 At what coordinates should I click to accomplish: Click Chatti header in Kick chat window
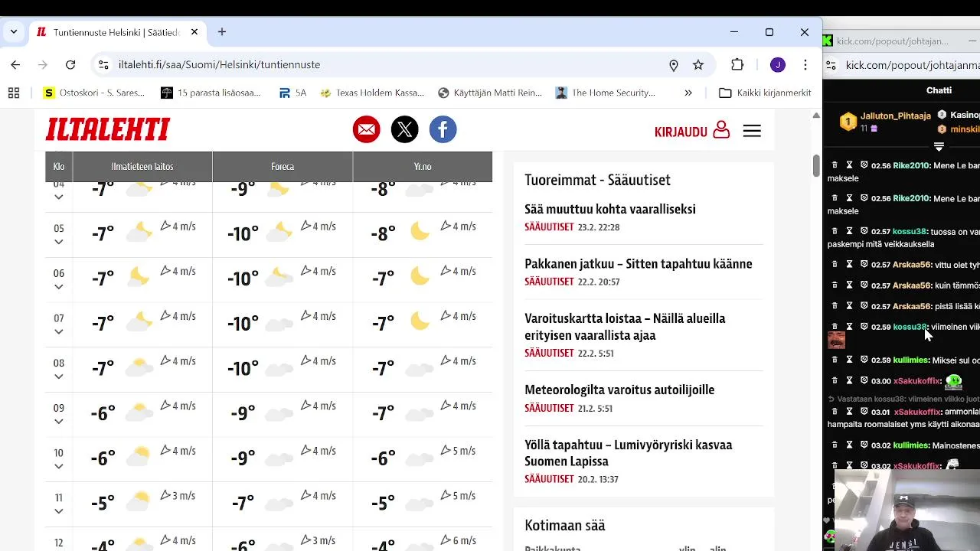tap(939, 90)
